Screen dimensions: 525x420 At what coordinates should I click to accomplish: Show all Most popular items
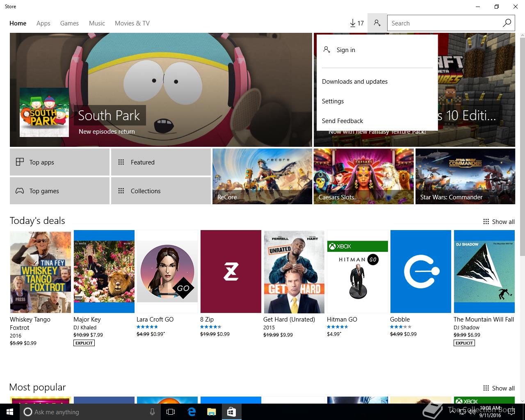coord(499,388)
